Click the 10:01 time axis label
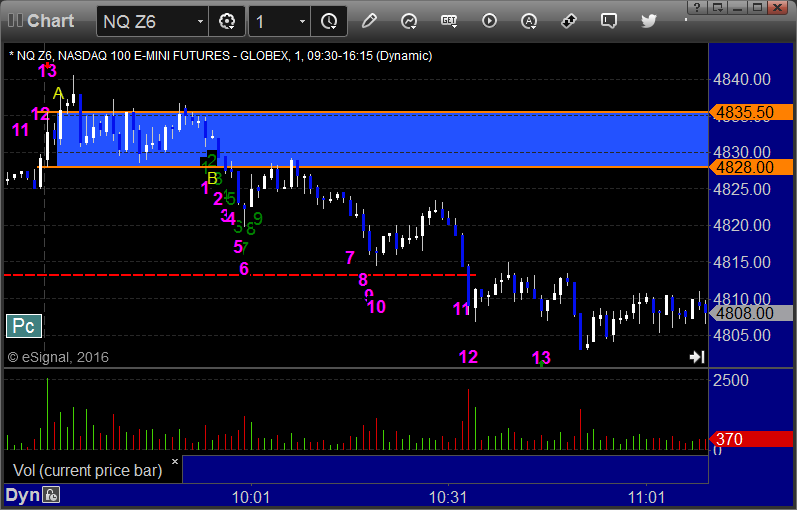The height and width of the screenshot is (510, 797). click(x=251, y=497)
